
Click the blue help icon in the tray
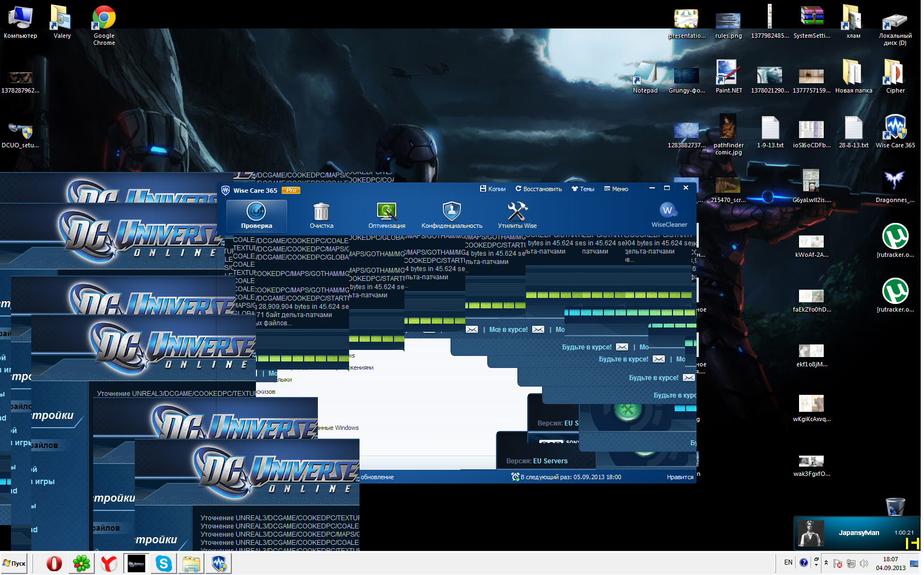pos(803,562)
